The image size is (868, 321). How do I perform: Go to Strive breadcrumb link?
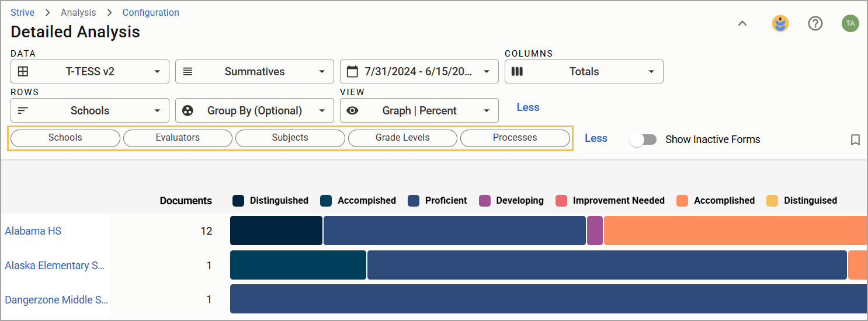pyautogui.click(x=22, y=12)
